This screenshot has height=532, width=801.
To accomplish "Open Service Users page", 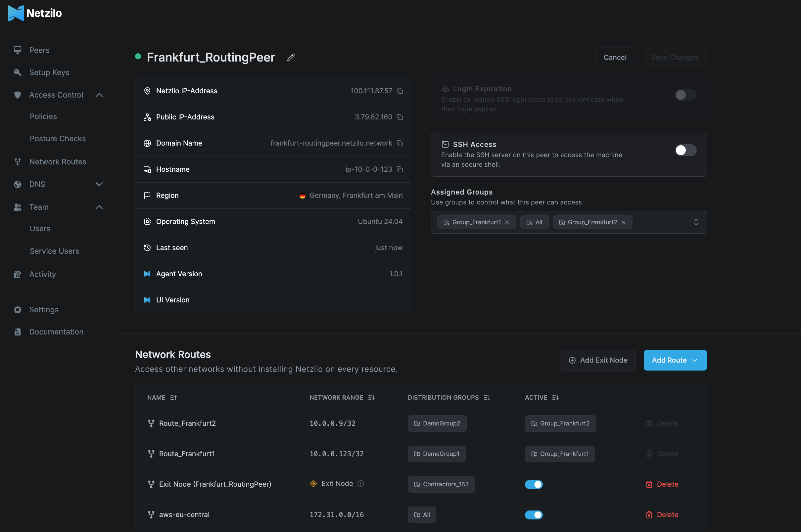I will pos(54,251).
